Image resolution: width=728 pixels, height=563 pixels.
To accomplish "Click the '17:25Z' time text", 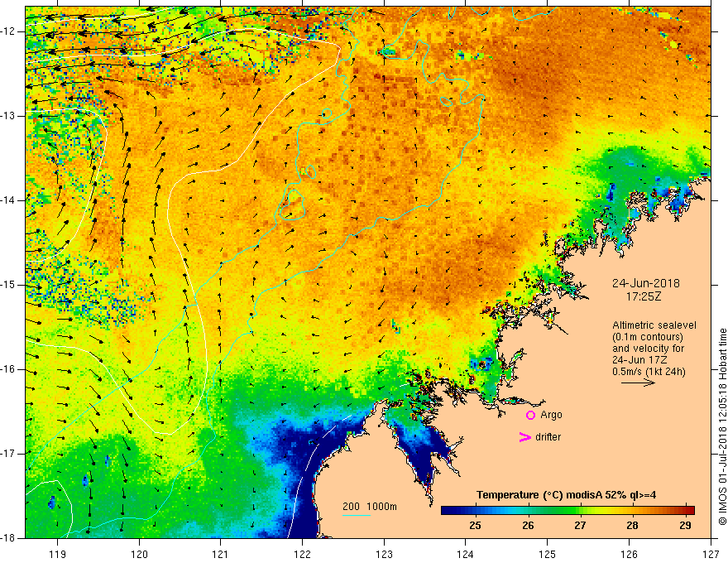I will (644, 296).
